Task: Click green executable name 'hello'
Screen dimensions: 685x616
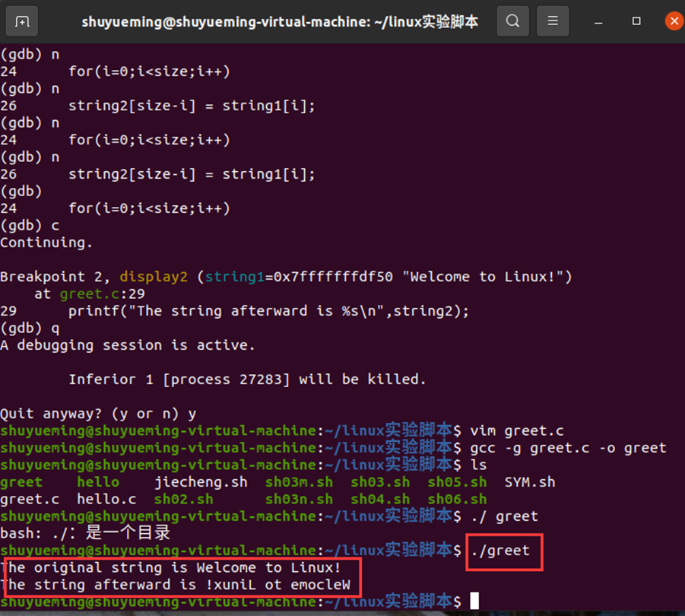Action: tap(98, 482)
